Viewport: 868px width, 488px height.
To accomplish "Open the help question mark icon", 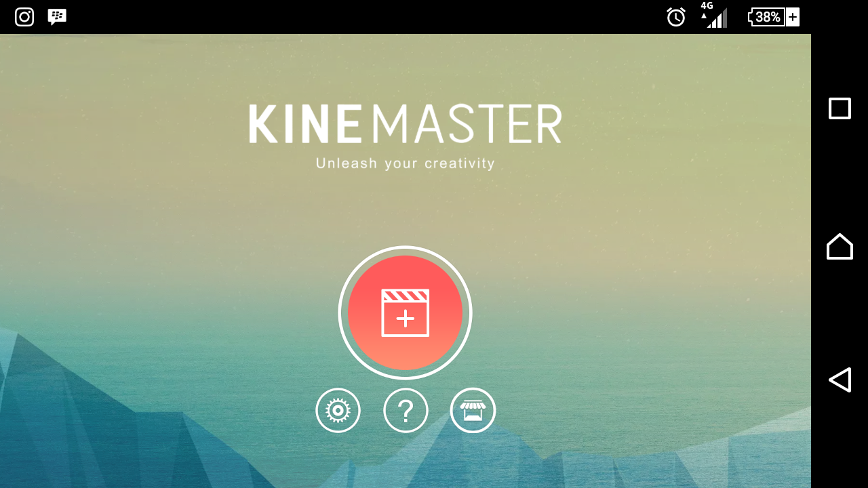I will coord(406,410).
